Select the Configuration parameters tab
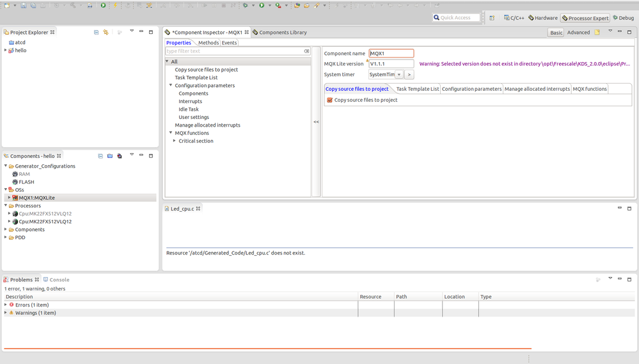Image resolution: width=639 pixels, height=364 pixels. (x=471, y=89)
